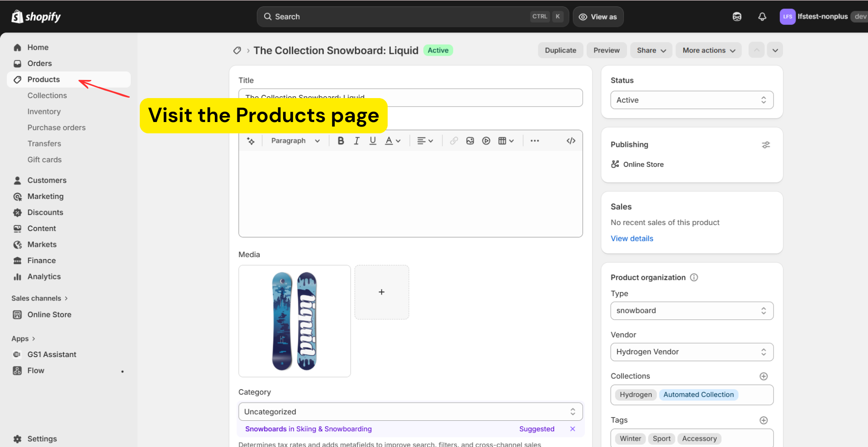The height and width of the screenshot is (447, 868).
Task: Click the add media plus tile
Action: pos(382,292)
